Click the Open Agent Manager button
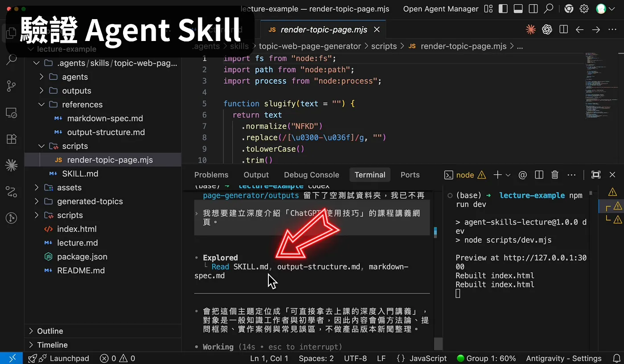The height and width of the screenshot is (364, 624). coord(441,9)
